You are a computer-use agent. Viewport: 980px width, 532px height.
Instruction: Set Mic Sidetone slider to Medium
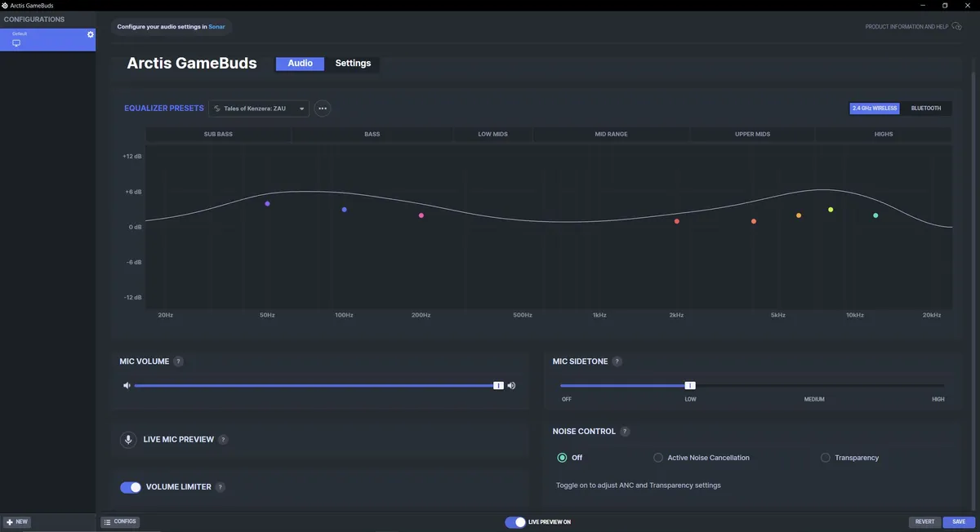click(814, 386)
